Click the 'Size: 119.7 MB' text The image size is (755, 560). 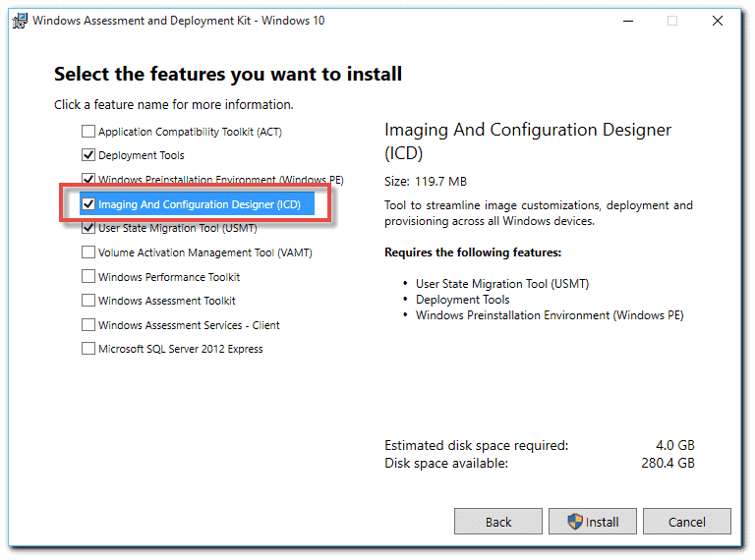[426, 182]
